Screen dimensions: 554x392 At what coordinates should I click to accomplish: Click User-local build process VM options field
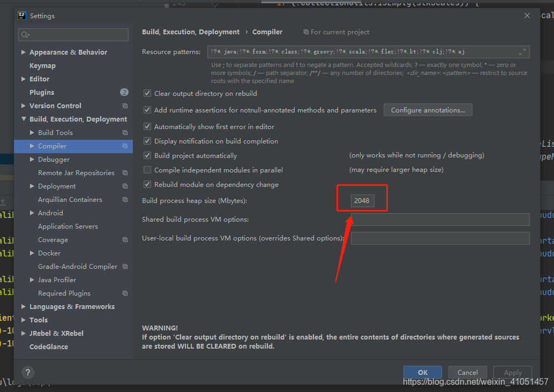point(440,238)
